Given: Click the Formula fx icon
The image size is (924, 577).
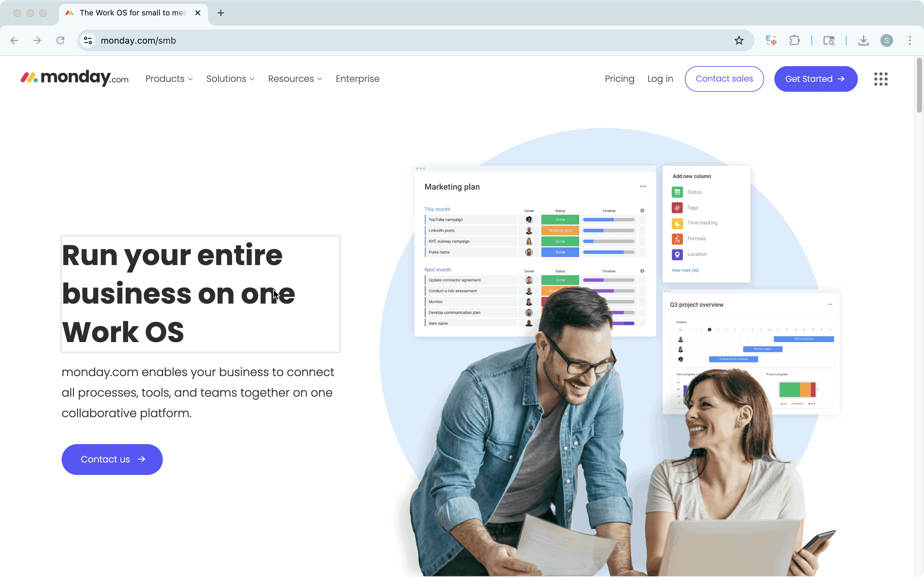Looking at the screenshot, I should tap(677, 239).
